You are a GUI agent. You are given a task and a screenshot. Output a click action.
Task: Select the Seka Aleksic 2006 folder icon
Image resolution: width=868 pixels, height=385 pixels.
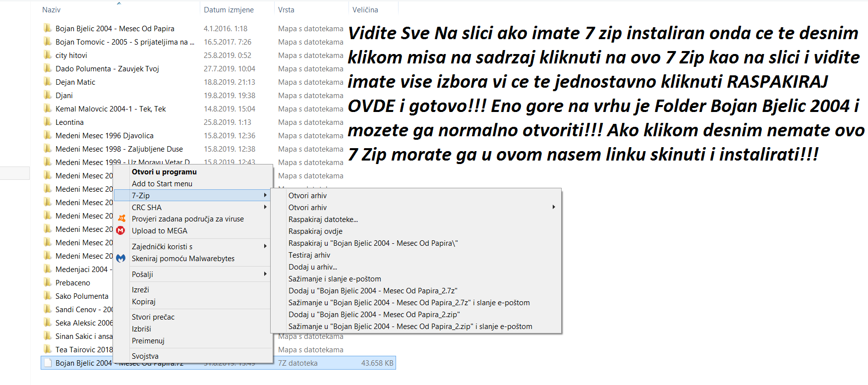[x=48, y=323]
